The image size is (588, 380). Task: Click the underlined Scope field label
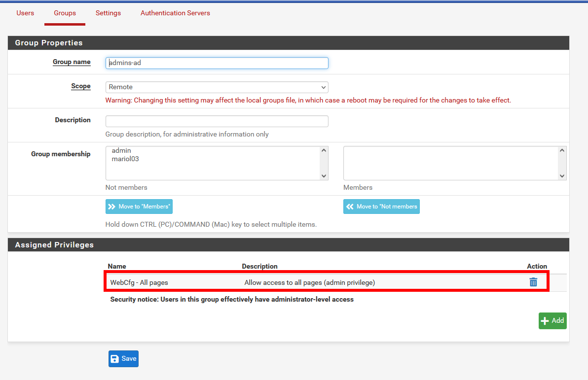[81, 86]
